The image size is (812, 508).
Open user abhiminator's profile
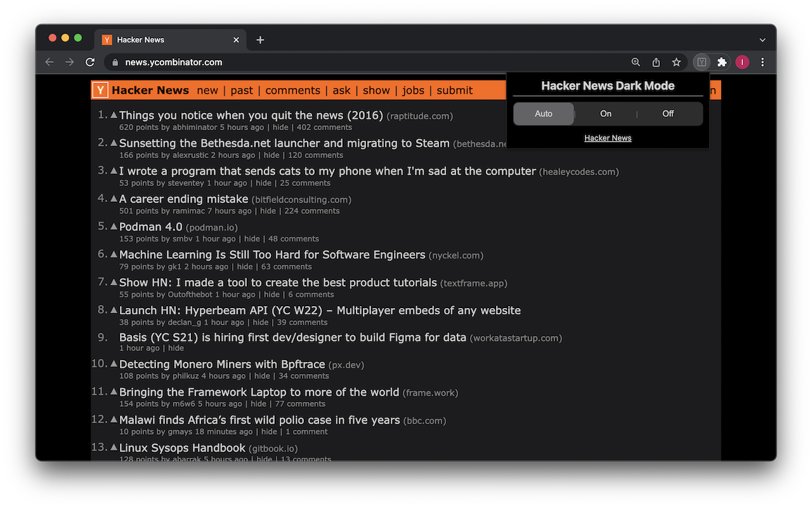(195, 127)
